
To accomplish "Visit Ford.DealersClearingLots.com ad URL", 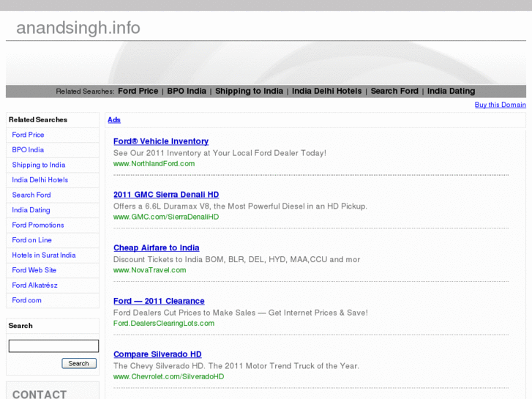I will 164,324.
